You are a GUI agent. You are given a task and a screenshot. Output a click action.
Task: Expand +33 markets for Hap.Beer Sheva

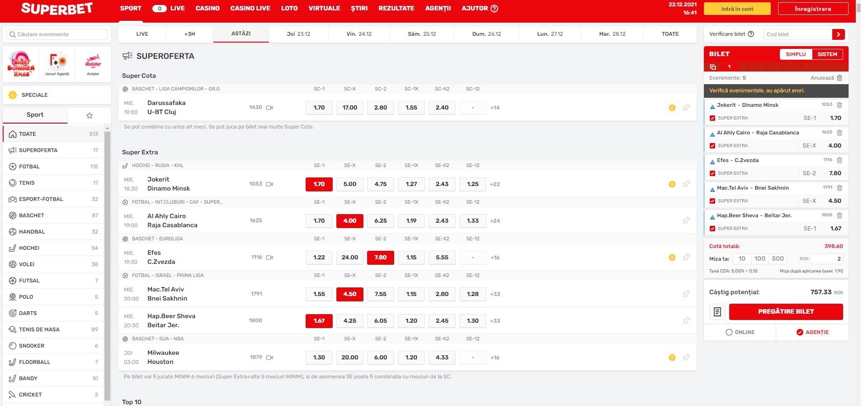[495, 321]
